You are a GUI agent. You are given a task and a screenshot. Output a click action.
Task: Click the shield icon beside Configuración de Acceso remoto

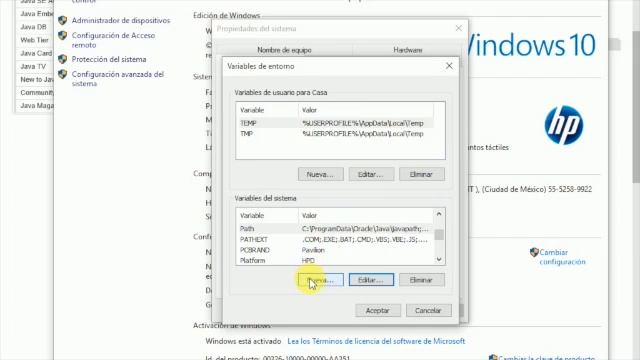click(x=62, y=36)
